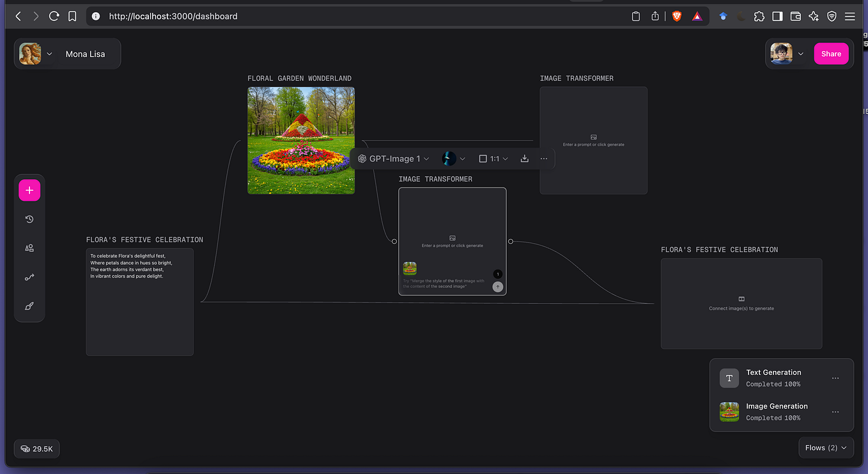Open more options for Text Generation task
The width and height of the screenshot is (868, 474).
point(835,378)
